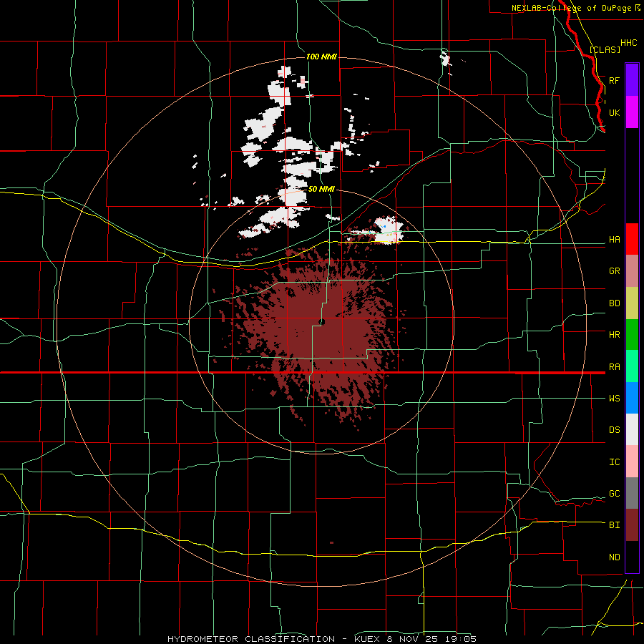Click the WS legend label

pyautogui.click(x=614, y=399)
